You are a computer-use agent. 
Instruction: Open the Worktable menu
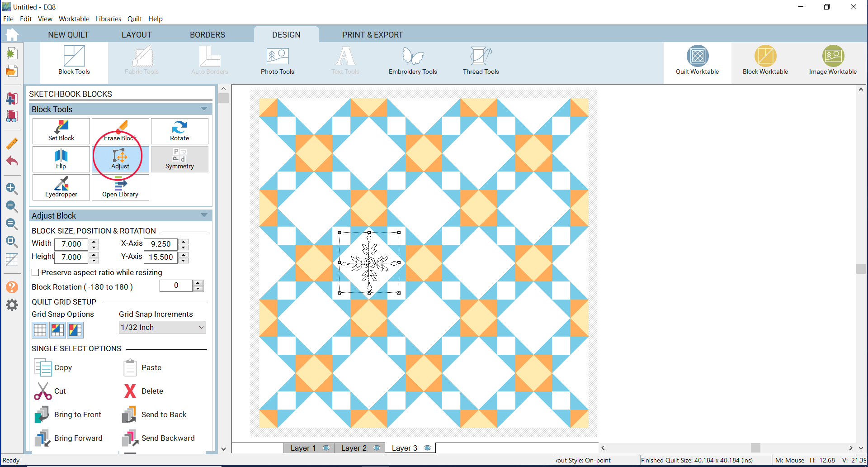pos(74,19)
